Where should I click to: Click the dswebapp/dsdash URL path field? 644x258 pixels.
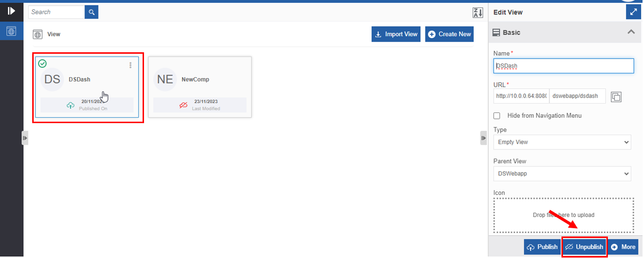coord(577,96)
